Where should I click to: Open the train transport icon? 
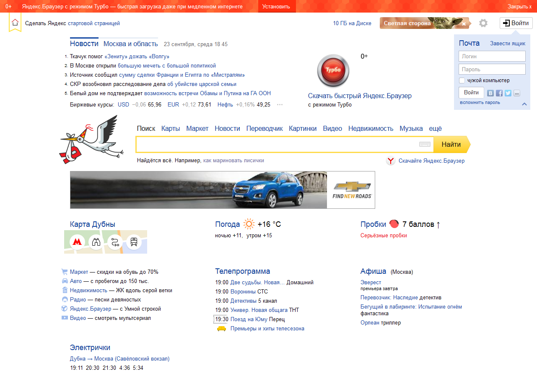134,242
